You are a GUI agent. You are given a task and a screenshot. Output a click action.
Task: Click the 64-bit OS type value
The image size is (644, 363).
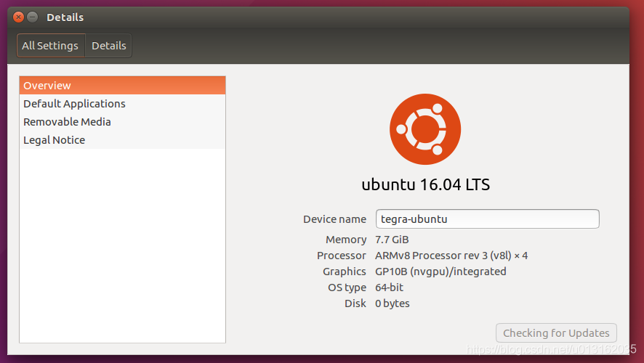tap(389, 287)
